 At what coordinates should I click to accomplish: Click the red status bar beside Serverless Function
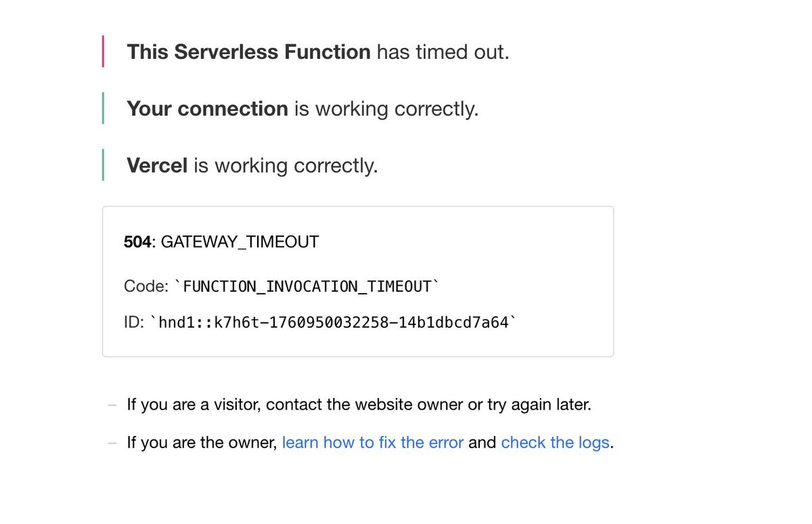(103, 51)
